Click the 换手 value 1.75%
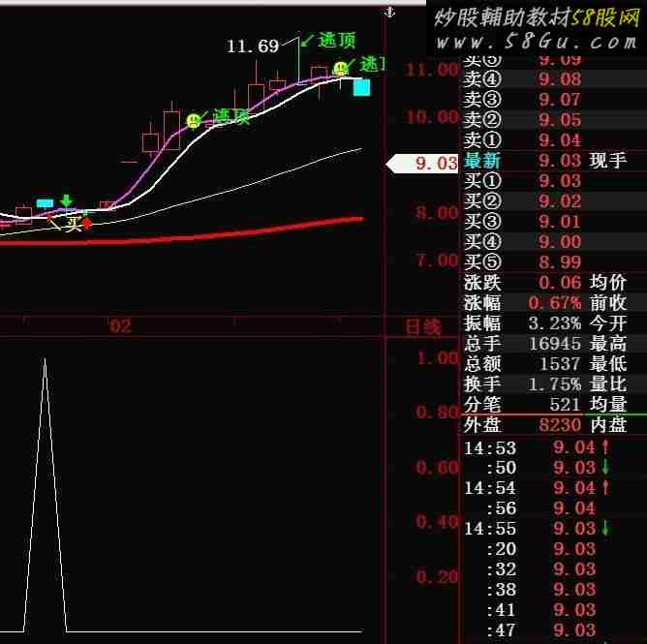 [555, 384]
